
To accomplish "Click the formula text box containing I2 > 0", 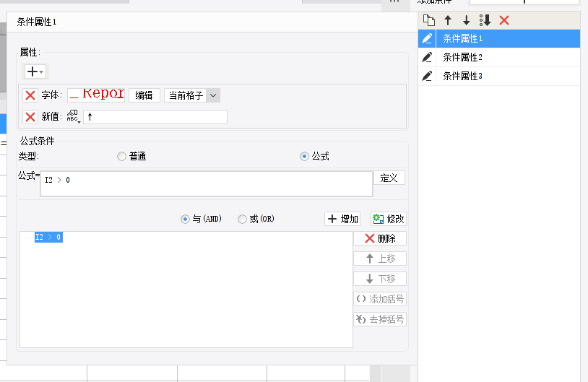I will tap(207, 183).
